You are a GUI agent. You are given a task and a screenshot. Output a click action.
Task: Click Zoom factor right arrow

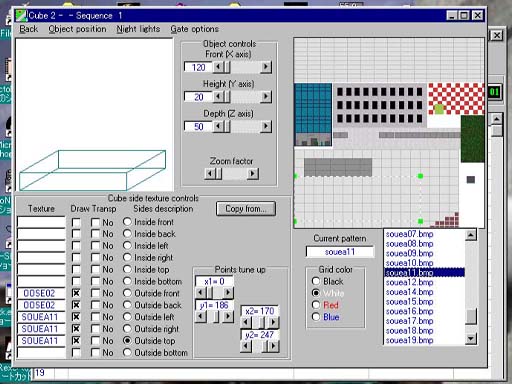tap(253, 174)
